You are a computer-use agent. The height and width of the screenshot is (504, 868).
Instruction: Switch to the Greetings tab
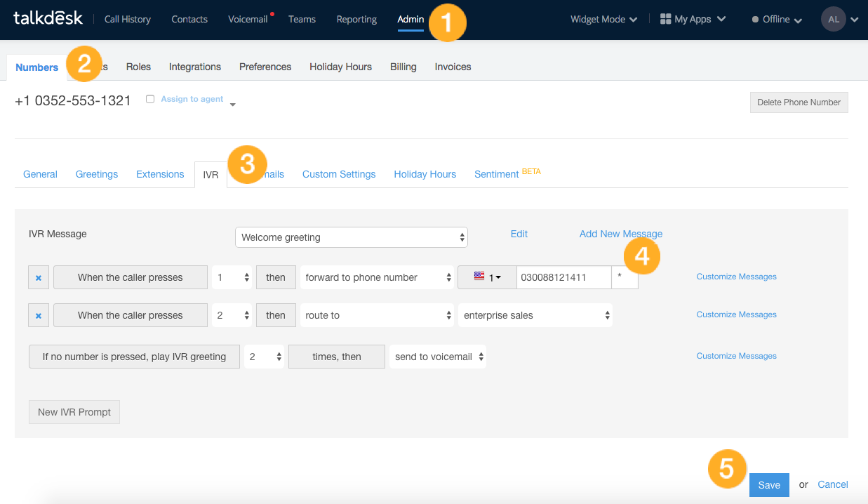[97, 174]
